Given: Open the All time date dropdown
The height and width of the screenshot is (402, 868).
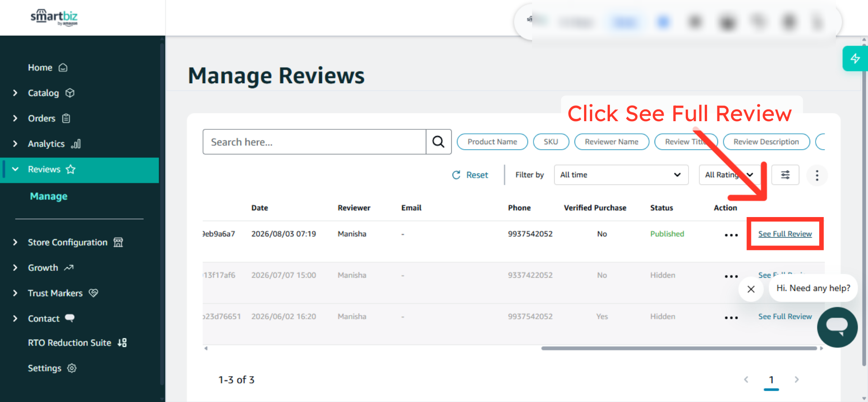Looking at the screenshot, I should [x=621, y=175].
